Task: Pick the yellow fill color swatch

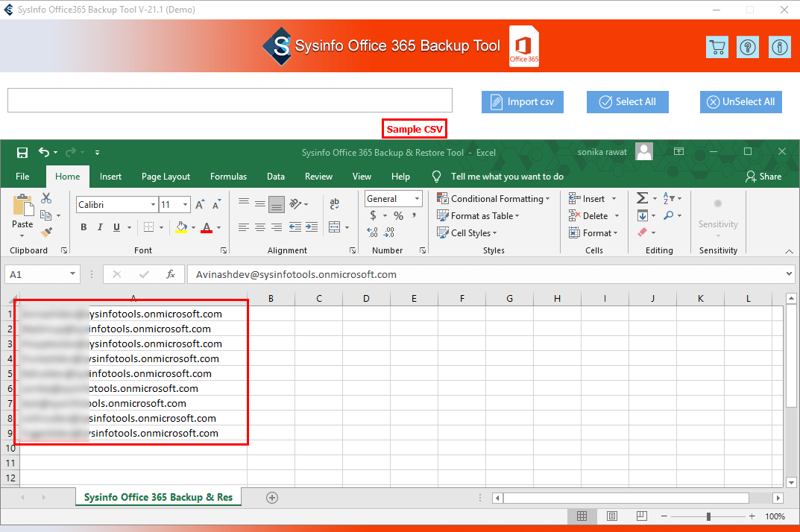Action: pos(181,227)
